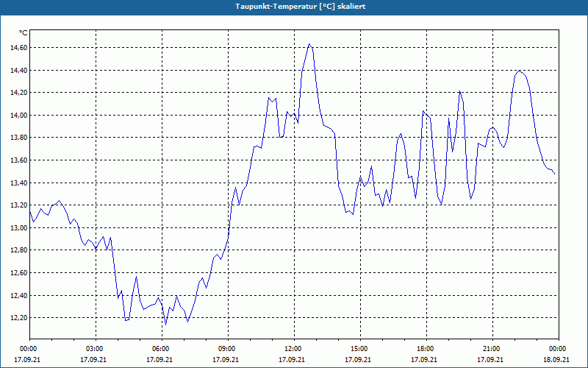The image size is (588, 368).
Task: Select the 14,40 y-axis tick label
Action: [x=17, y=71]
